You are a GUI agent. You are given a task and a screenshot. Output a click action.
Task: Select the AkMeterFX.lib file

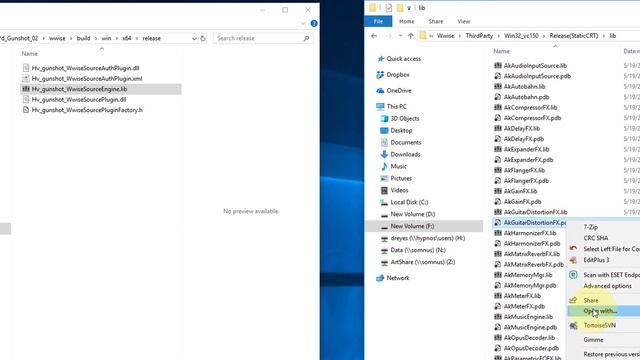(522, 296)
